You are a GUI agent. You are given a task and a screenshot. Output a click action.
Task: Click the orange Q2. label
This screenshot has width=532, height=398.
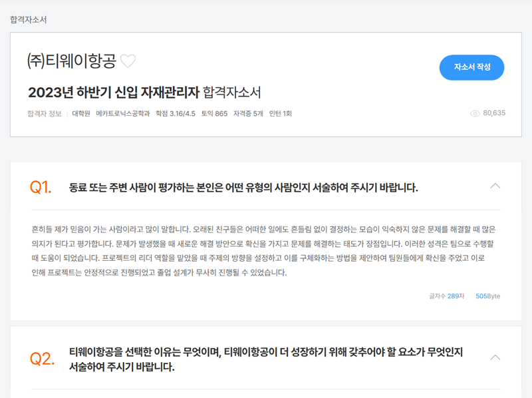(x=42, y=359)
